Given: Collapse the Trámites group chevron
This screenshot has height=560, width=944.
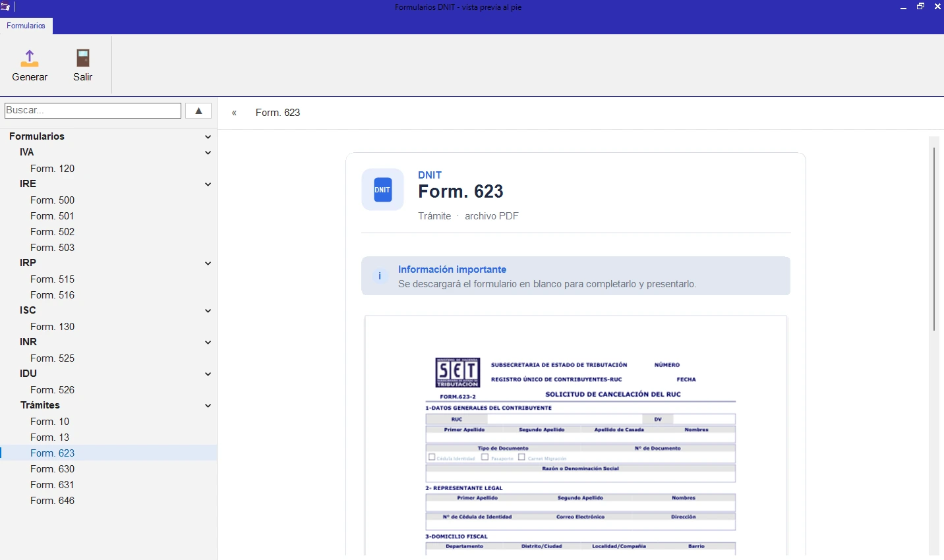Looking at the screenshot, I should pos(208,406).
